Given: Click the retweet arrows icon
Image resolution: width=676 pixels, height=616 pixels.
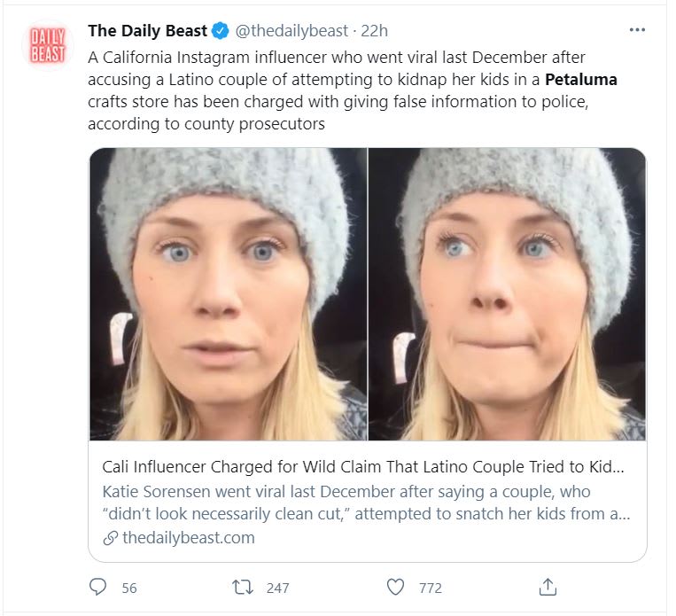Looking at the screenshot, I should pyautogui.click(x=241, y=587).
